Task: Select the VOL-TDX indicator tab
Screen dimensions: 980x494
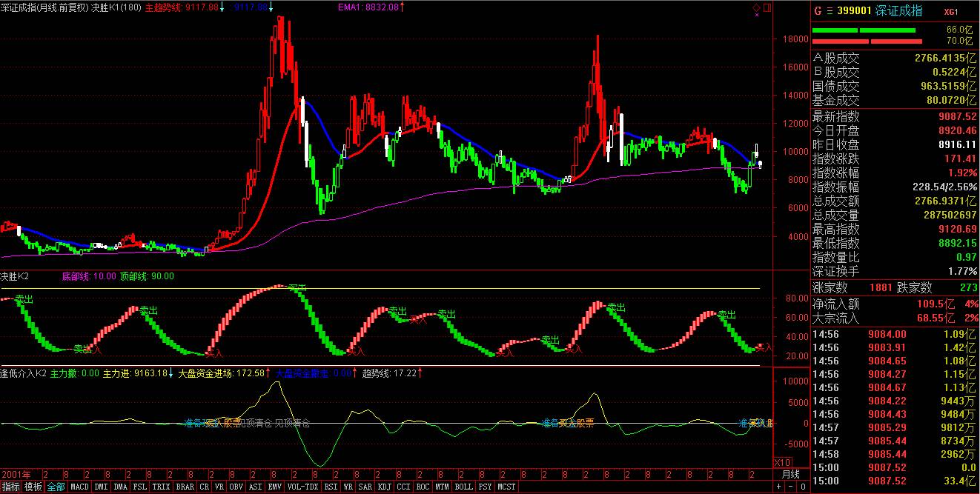Action: pos(302,487)
